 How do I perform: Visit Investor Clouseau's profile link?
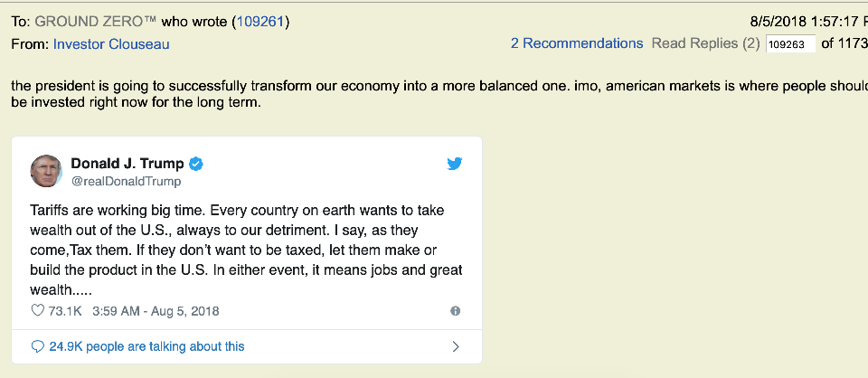111,43
